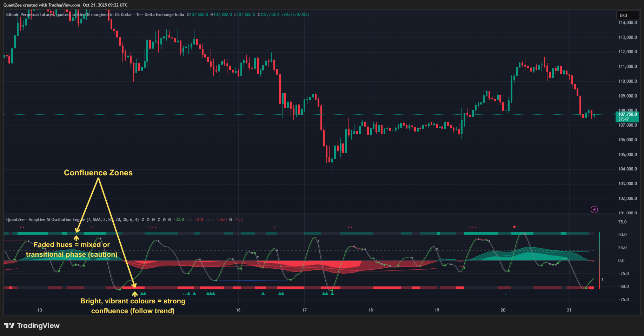The height and width of the screenshot is (336, 644).
Task: Click the lone green triangle left of date 17
Action: [x=263, y=294]
